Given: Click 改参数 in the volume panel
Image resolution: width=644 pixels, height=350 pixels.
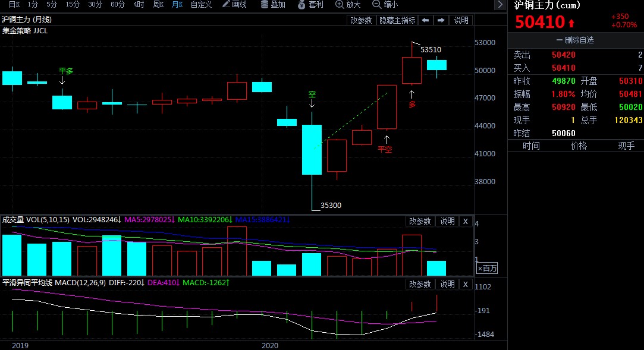Looking at the screenshot, I should pos(420,221).
